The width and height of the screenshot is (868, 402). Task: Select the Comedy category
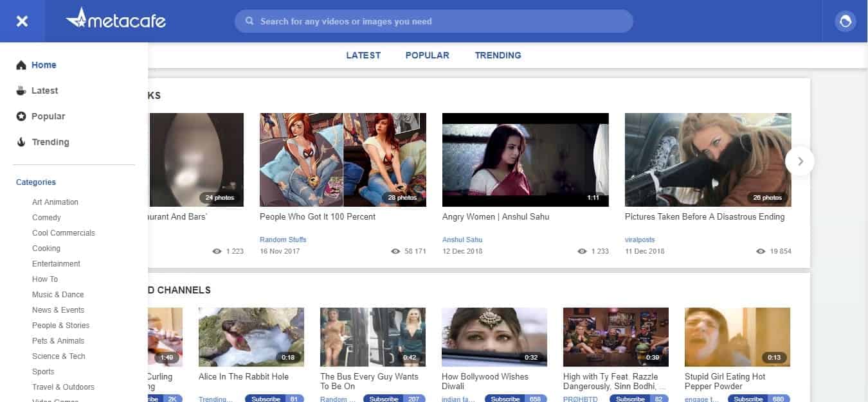(x=46, y=218)
